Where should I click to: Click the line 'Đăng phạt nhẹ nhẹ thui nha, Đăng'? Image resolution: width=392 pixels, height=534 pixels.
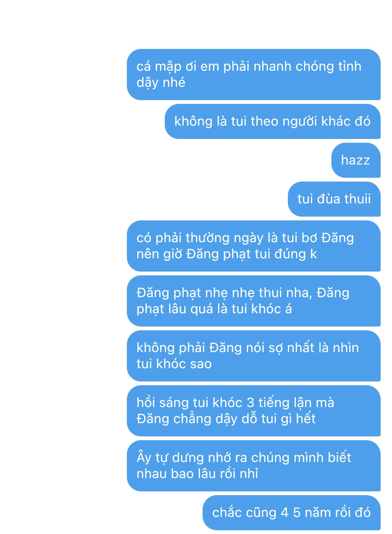(243, 293)
